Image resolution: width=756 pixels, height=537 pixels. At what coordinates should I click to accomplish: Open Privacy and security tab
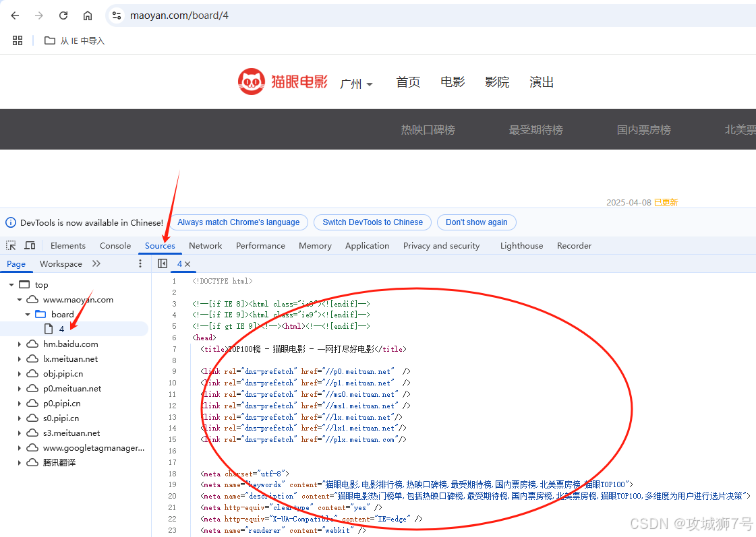coord(441,246)
